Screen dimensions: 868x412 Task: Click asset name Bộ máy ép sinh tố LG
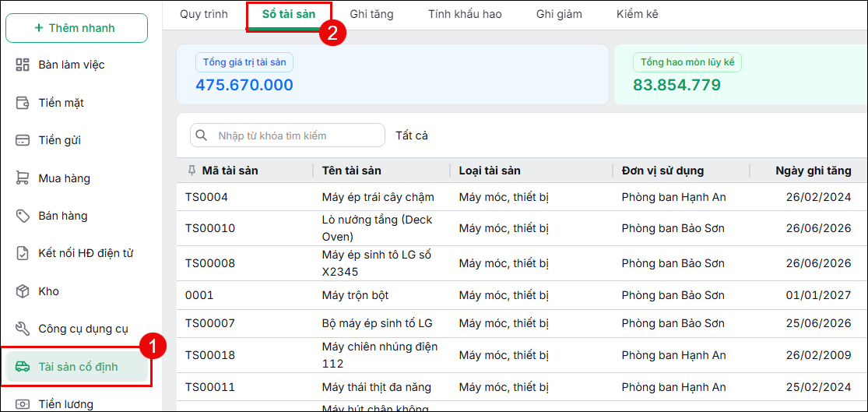tap(377, 322)
